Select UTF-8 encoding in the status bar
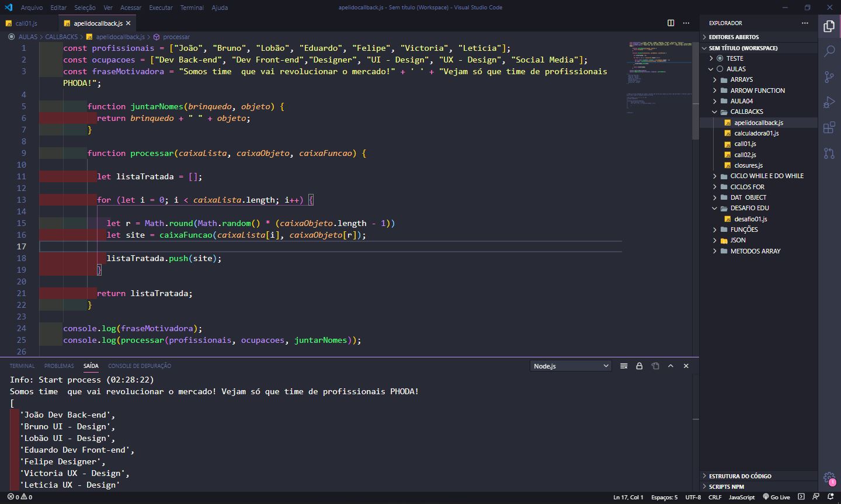Image resolution: width=841 pixels, height=504 pixels. pos(693,497)
